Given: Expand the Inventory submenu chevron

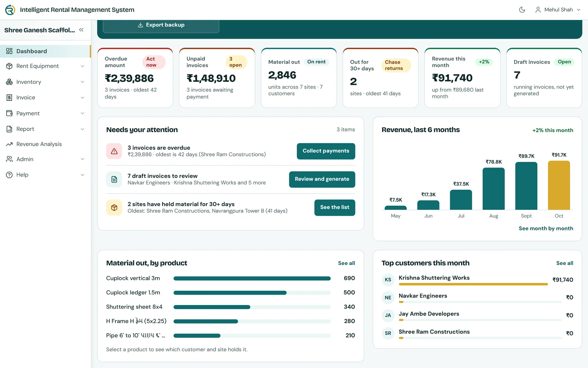Looking at the screenshot, I should [x=82, y=82].
